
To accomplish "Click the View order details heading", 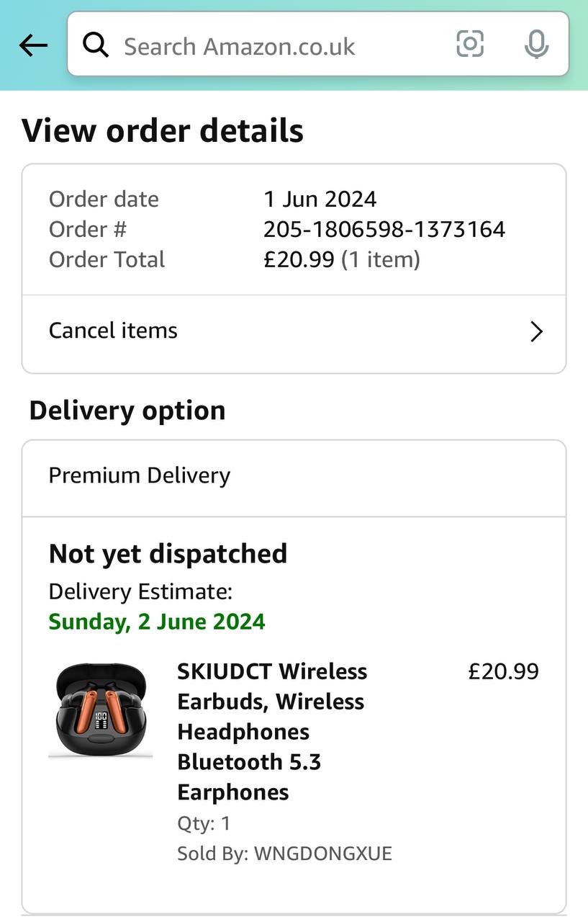I will coord(163,131).
